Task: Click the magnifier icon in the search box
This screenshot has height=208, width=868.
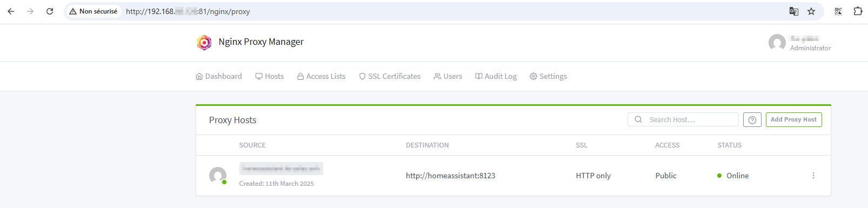Action: (x=638, y=119)
